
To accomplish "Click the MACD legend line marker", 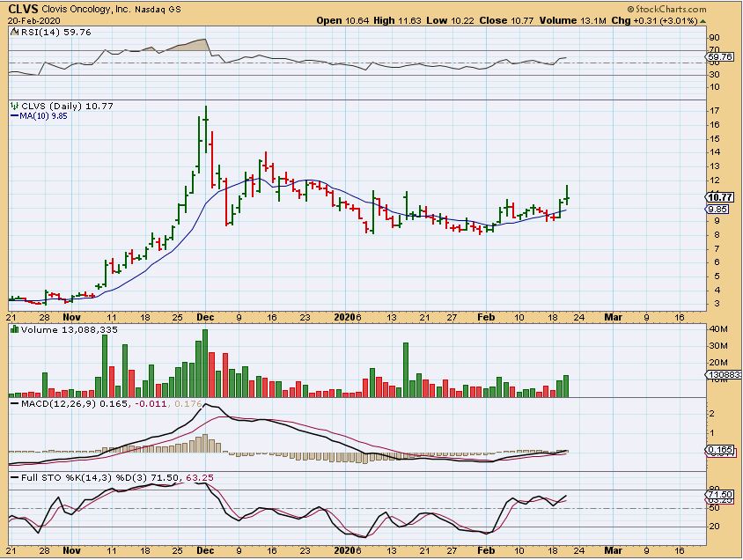I will [x=15, y=403].
